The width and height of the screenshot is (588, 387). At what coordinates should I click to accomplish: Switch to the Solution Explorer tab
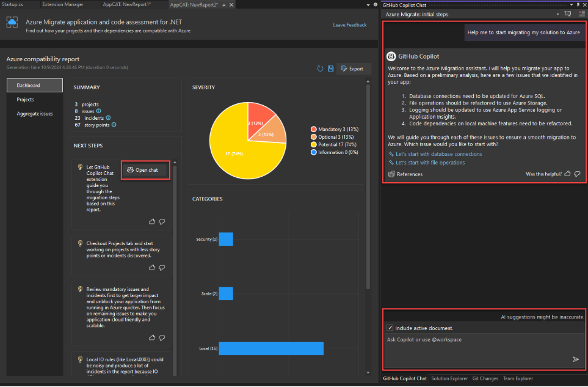coord(449,378)
